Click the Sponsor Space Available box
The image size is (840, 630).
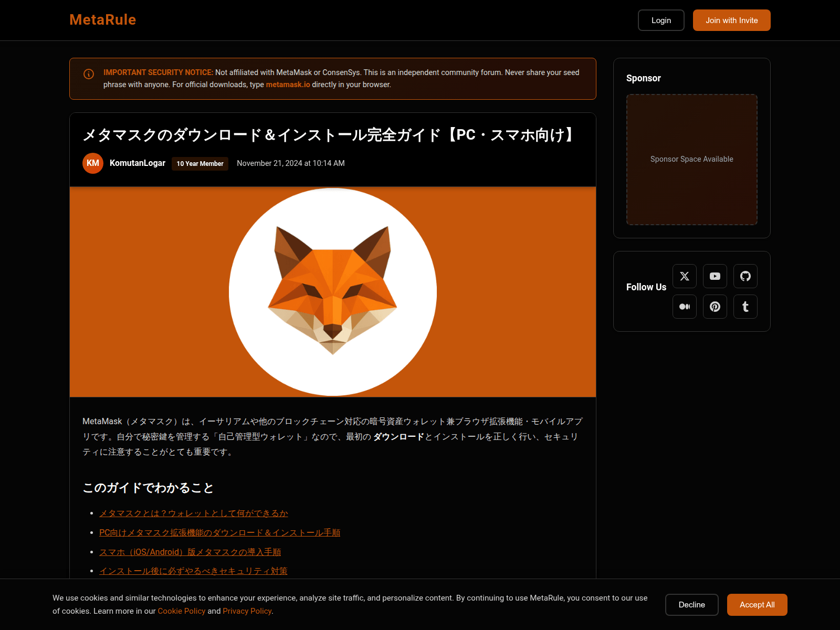692,160
